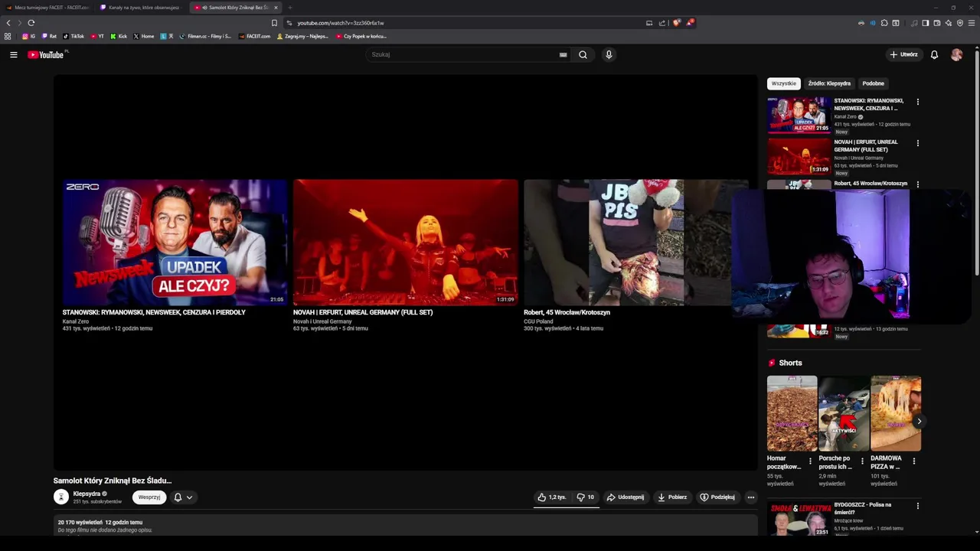Open options for sidebar NOVAH video
This screenshot has width=980, height=551.
(917, 143)
